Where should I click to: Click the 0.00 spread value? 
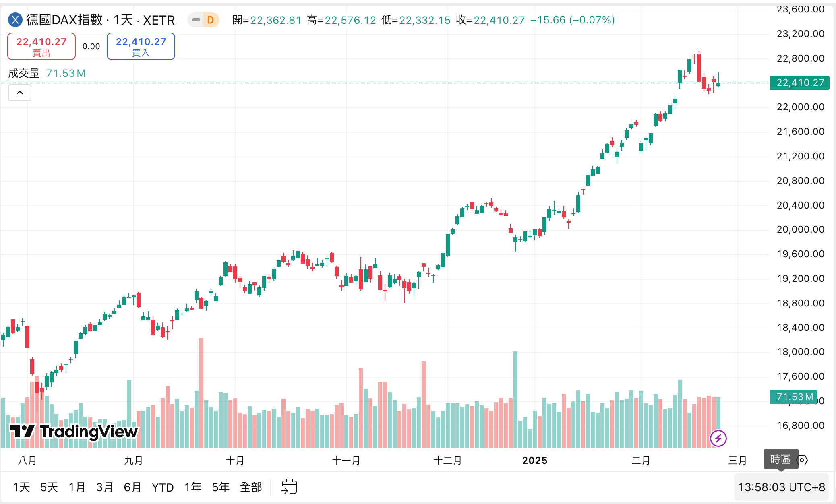click(x=91, y=46)
